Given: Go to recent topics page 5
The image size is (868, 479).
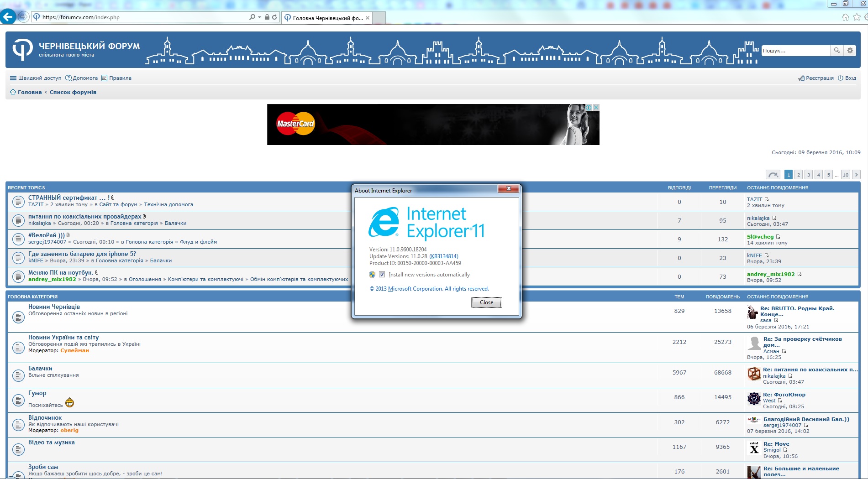Looking at the screenshot, I should click(829, 175).
